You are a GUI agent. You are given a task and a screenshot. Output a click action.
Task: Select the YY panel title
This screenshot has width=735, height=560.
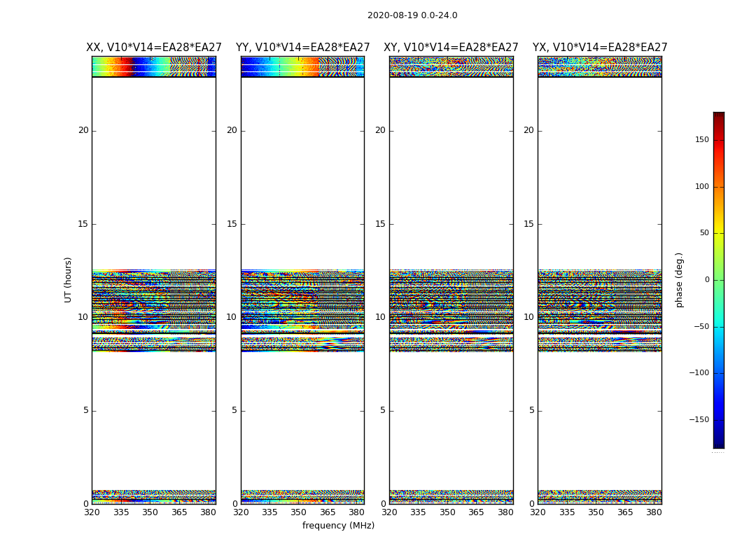303,48
